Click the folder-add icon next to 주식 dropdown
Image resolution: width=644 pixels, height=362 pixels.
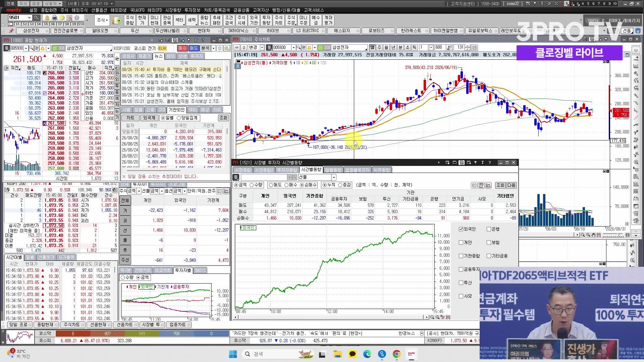click(x=117, y=20)
